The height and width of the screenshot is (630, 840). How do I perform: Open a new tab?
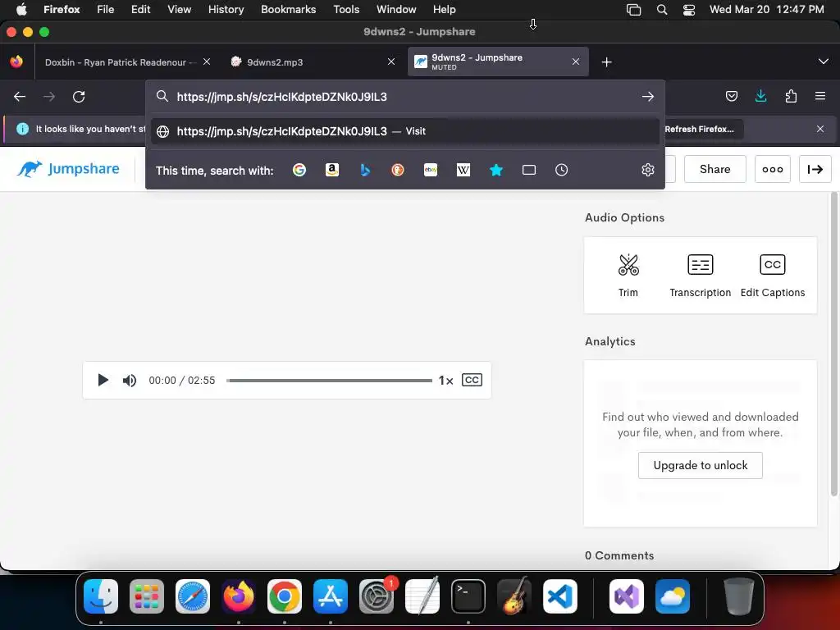[606, 62]
